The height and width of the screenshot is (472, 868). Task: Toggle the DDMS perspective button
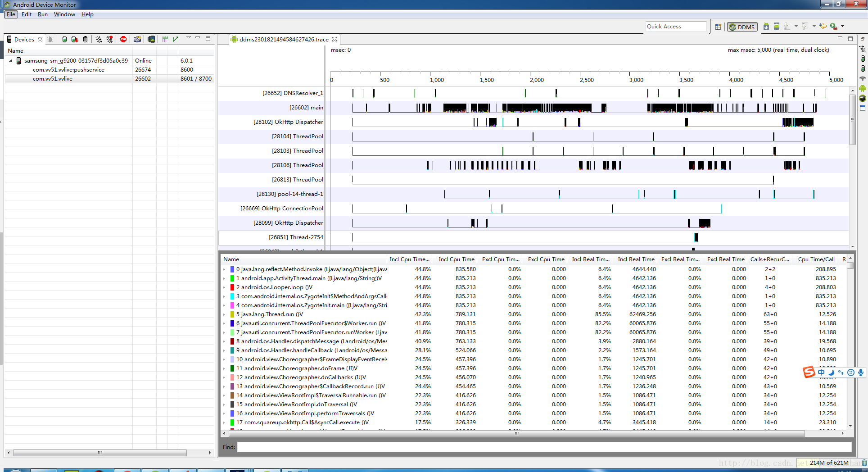742,27
